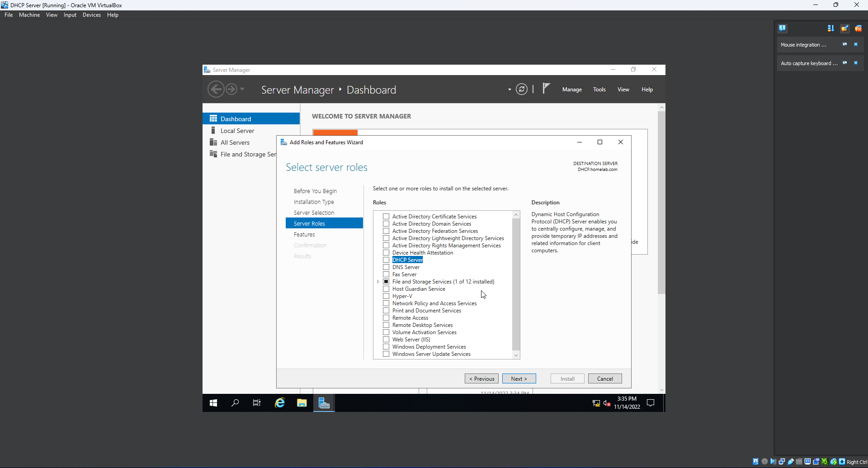Check the Hyper-V role checkbox
This screenshot has width=868, height=468.
386,296
